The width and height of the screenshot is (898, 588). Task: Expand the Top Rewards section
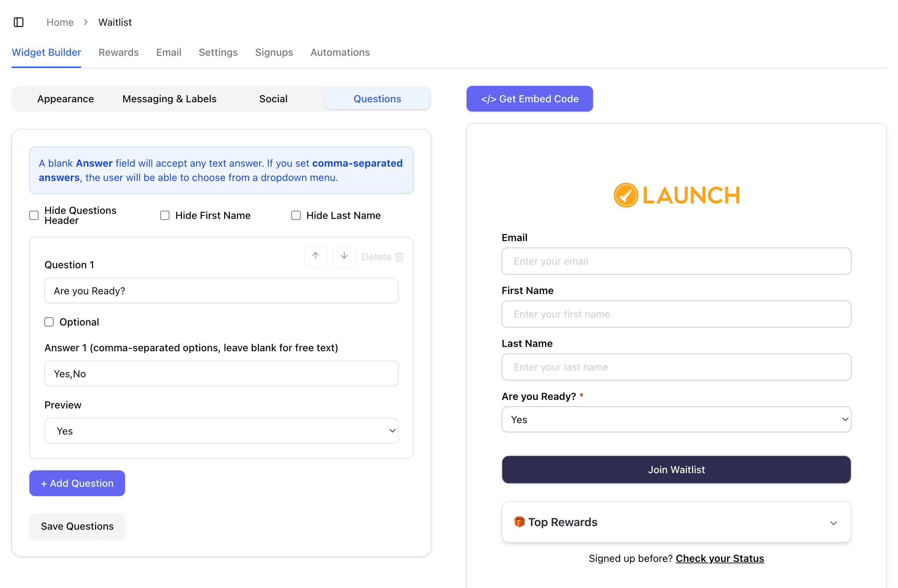click(834, 523)
